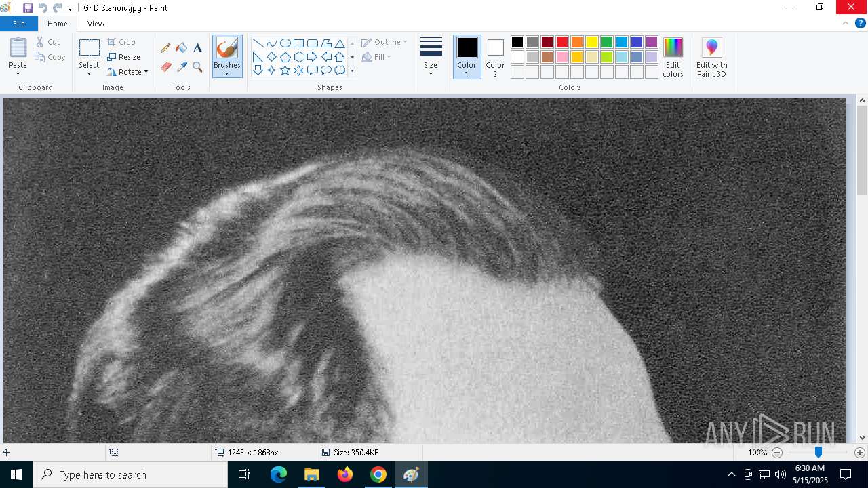Switch to the Home tab

pos(58,24)
